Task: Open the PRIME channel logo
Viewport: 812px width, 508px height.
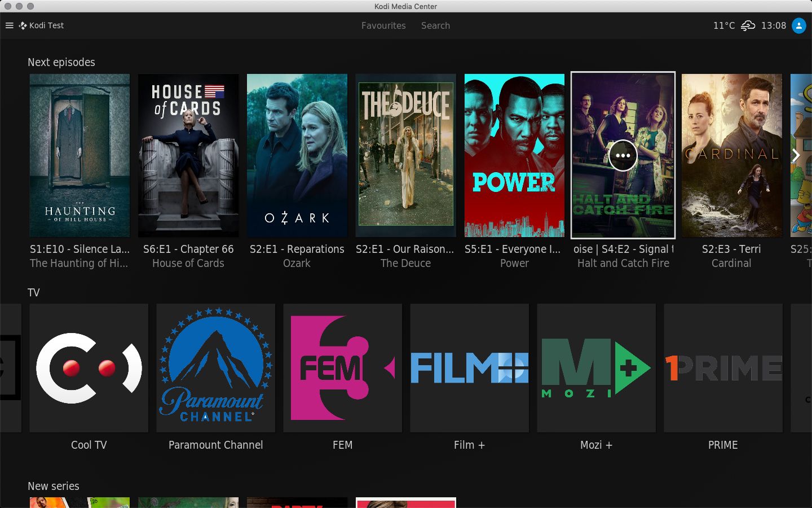Action: 723,368
